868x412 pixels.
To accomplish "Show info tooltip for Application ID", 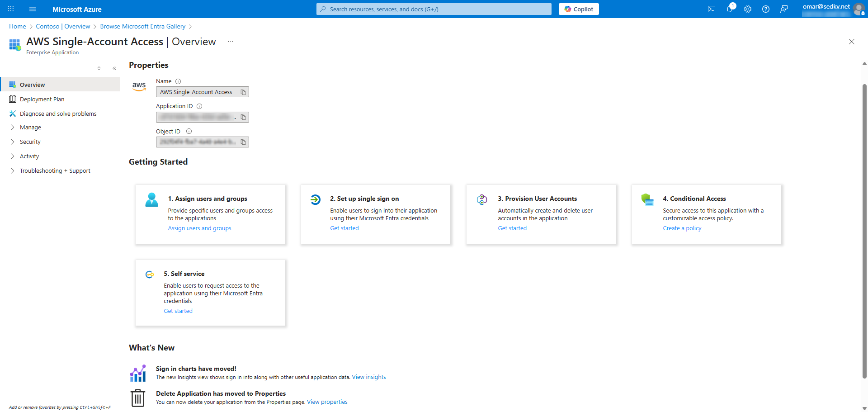I will coord(199,106).
